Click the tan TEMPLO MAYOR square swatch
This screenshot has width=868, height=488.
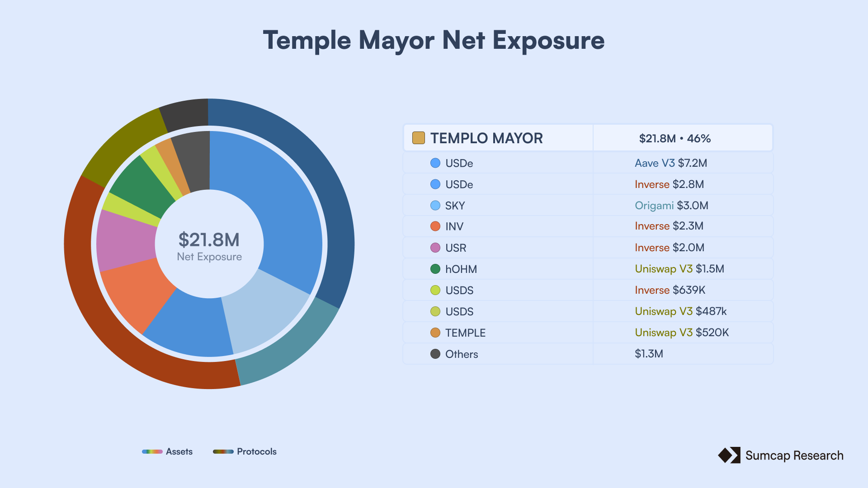point(418,138)
